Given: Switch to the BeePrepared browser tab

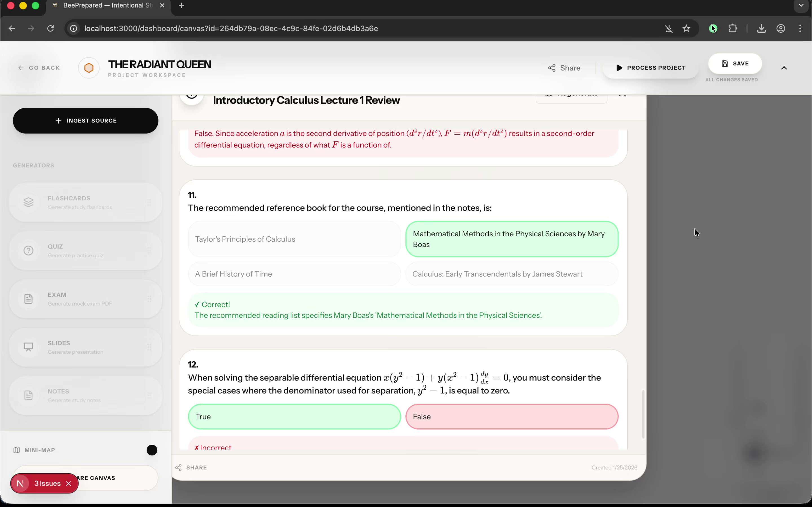Looking at the screenshot, I should (x=107, y=6).
